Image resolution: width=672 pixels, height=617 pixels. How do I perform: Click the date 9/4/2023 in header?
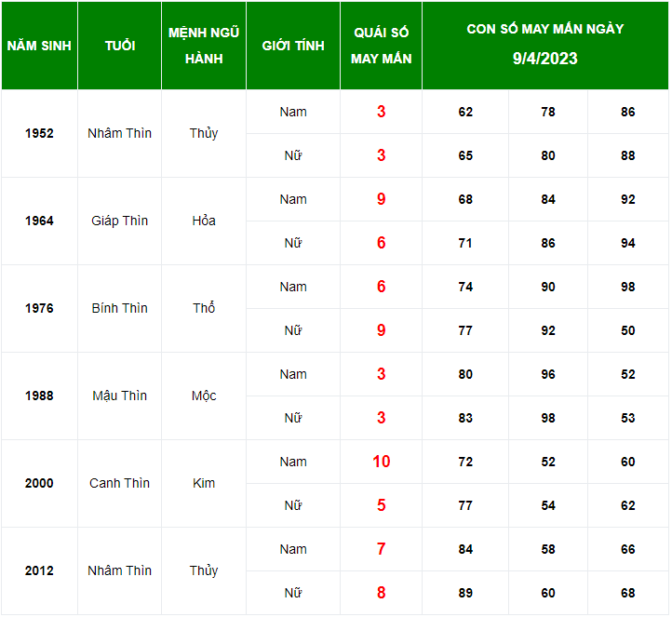545,59
